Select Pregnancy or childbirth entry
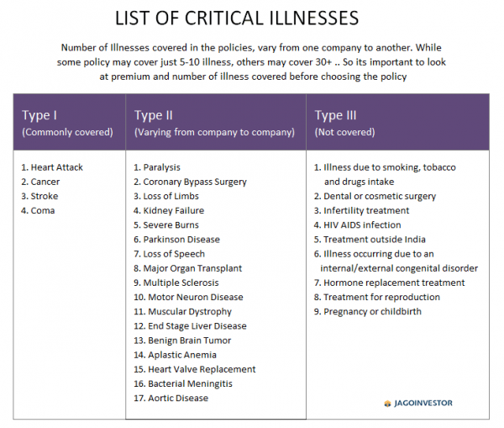Screen dimensions: 504x428 click(368, 312)
